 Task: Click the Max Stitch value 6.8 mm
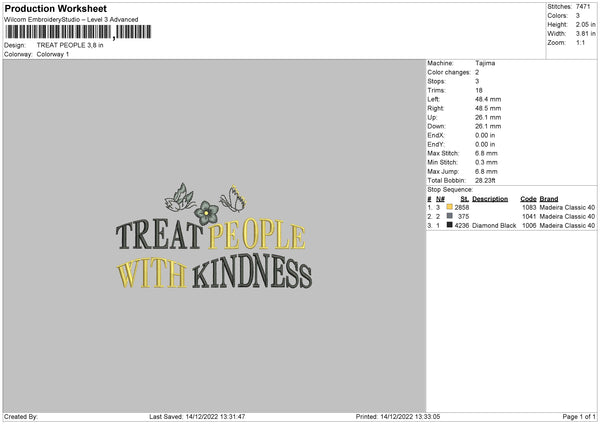(486, 153)
